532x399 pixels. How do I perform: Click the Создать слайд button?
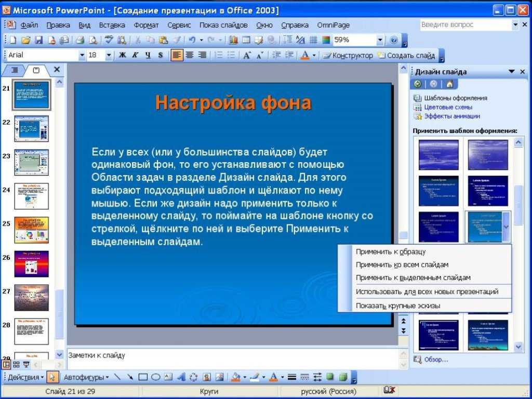click(x=406, y=55)
